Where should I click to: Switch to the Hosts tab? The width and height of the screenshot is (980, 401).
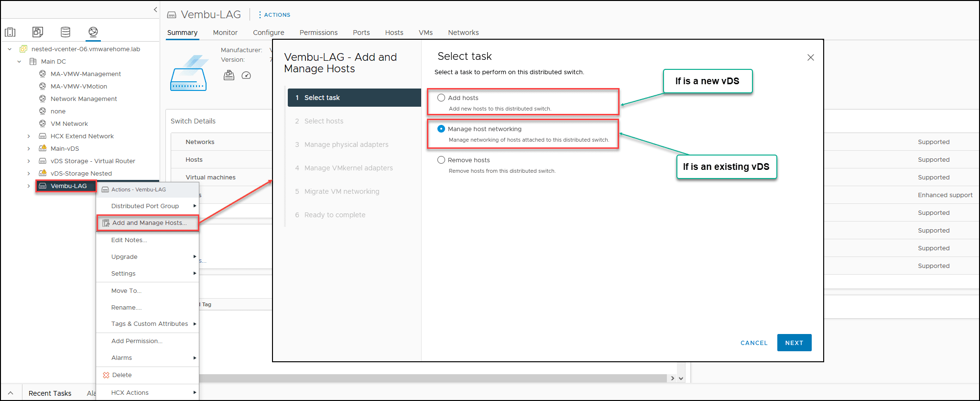(394, 33)
